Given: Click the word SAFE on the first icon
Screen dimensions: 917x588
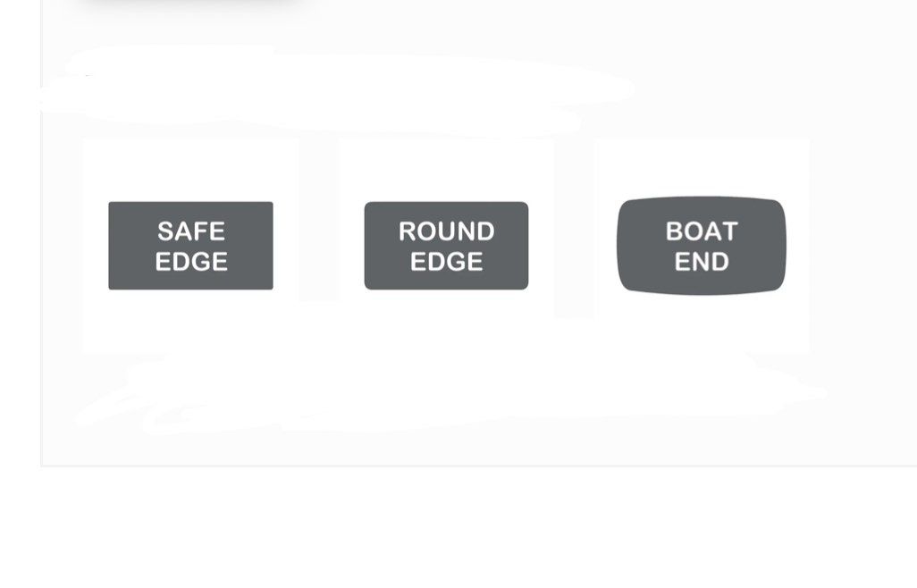Looking at the screenshot, I should click(191, 231).
